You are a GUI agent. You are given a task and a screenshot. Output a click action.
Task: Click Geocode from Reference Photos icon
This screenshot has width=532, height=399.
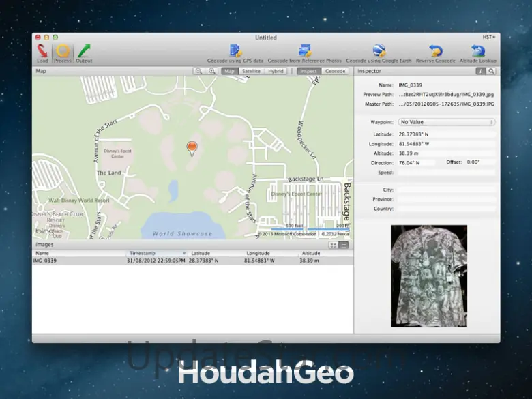click(304, 54)
